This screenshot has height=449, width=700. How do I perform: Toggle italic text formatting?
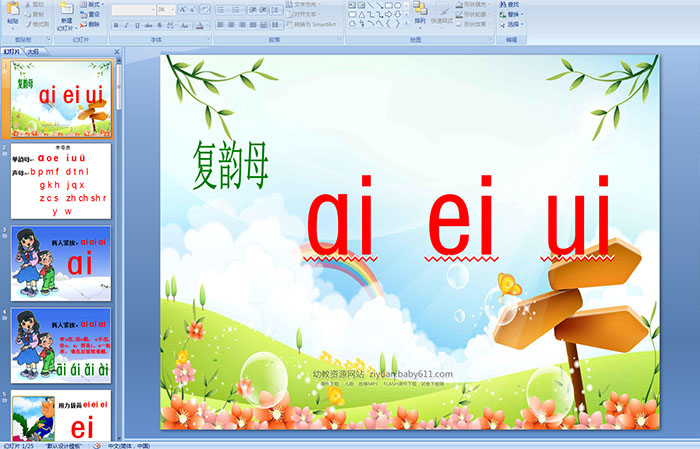124,24
